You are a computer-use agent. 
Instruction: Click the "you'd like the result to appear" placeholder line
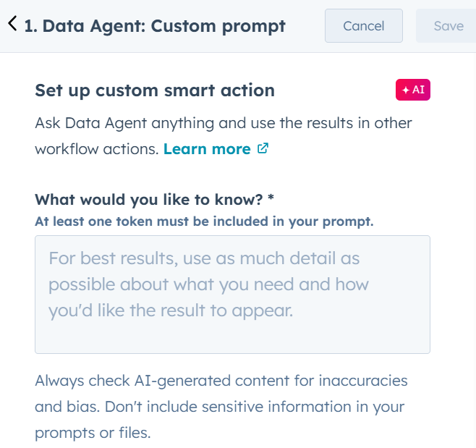coord(171,310)
